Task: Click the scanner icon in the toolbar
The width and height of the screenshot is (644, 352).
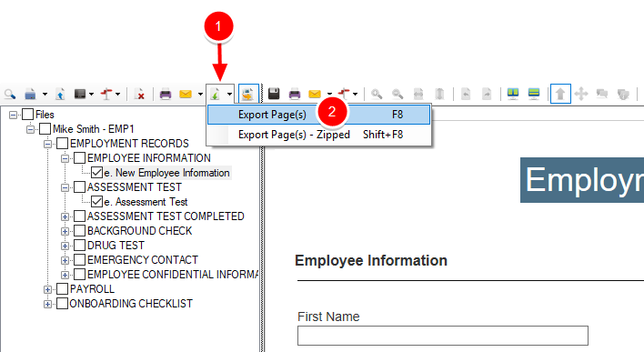Action: coord(30,94)
